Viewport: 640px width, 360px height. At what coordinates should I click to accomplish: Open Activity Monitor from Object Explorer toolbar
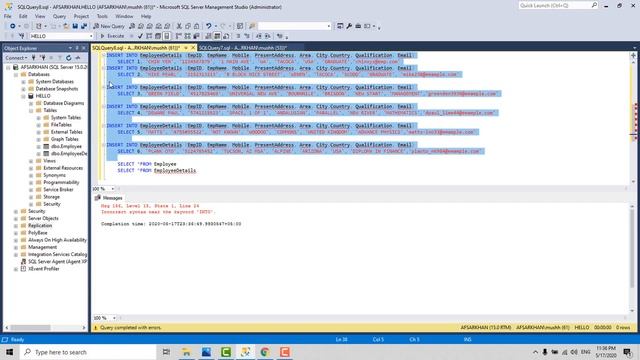point(78,58)
